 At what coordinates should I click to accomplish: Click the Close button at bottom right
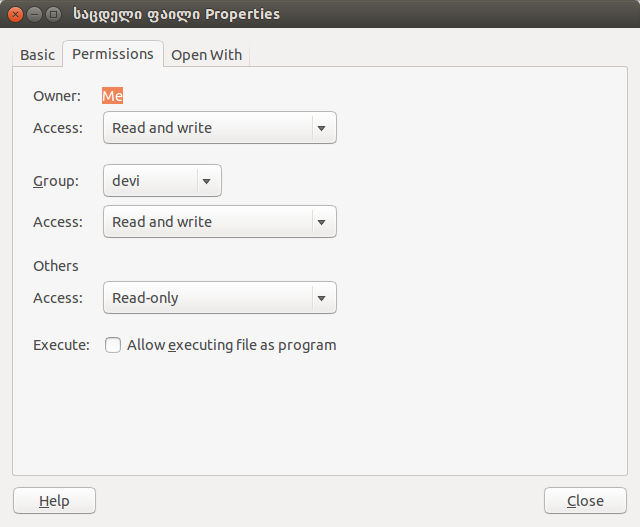(585, 500)
